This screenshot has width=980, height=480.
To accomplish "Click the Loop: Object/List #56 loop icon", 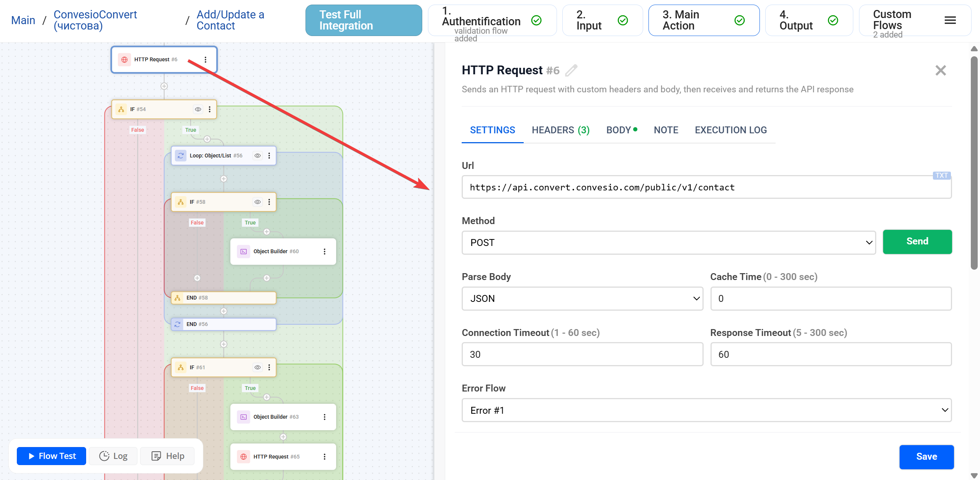I will (180, 156).
